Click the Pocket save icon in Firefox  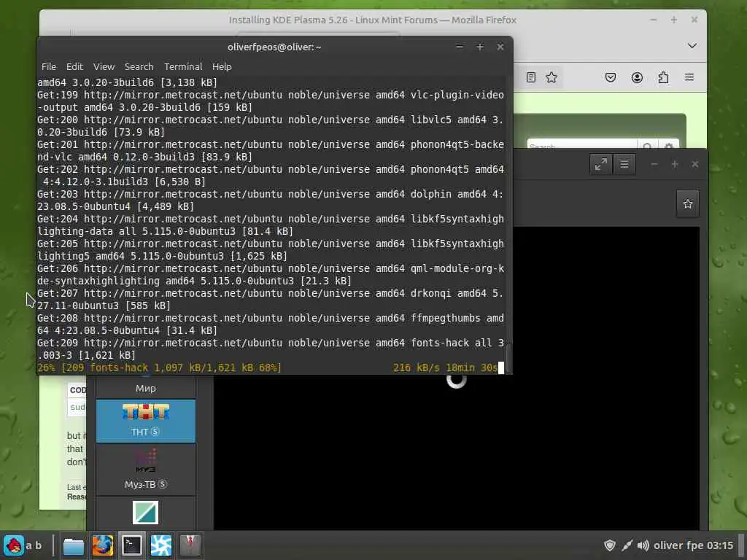[x=611, y=77]
